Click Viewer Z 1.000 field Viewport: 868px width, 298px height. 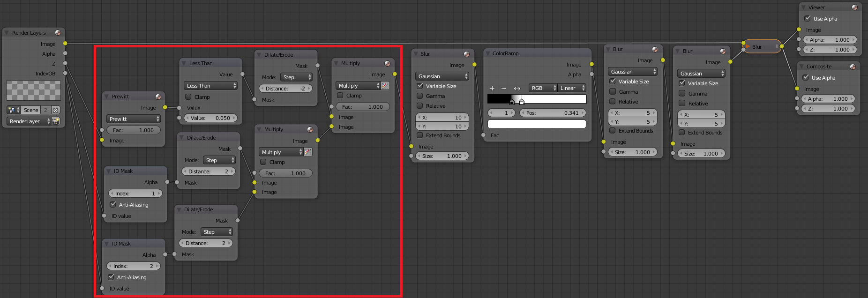click(830, 50)
